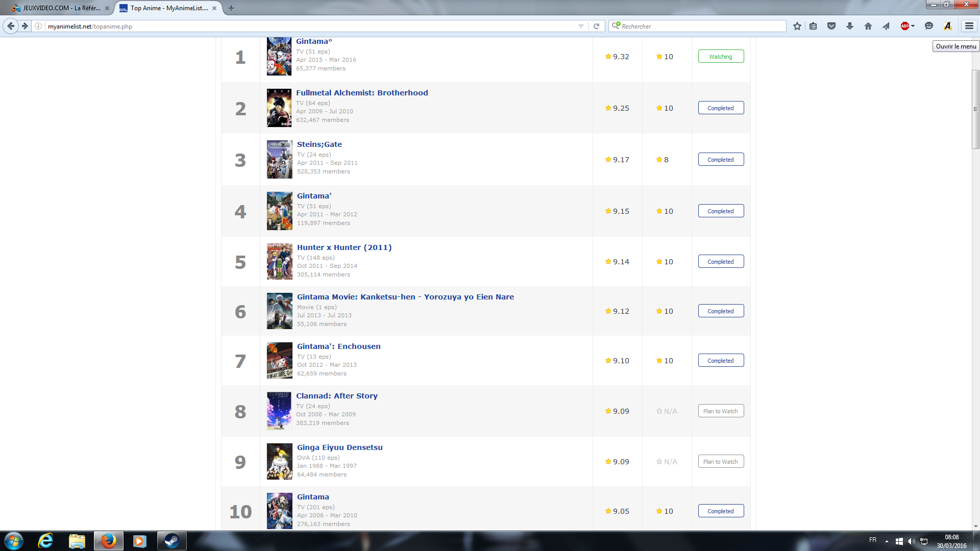Launch Internet Explorer from taskbar
980x551 pixels.
click(x=46, y=541)
